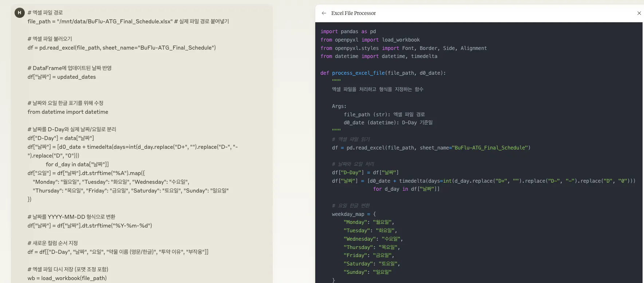Viewport: 644px width, 283px height.
Task: Click the 'file_path (str): 엑셀 파일 경로' line
Action: click(x=384, y=115)
